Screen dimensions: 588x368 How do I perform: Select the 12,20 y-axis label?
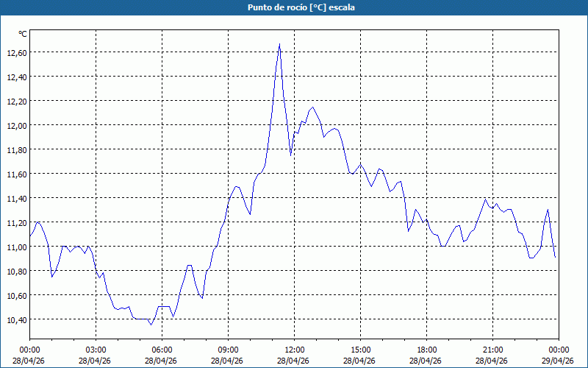[16, 101]
